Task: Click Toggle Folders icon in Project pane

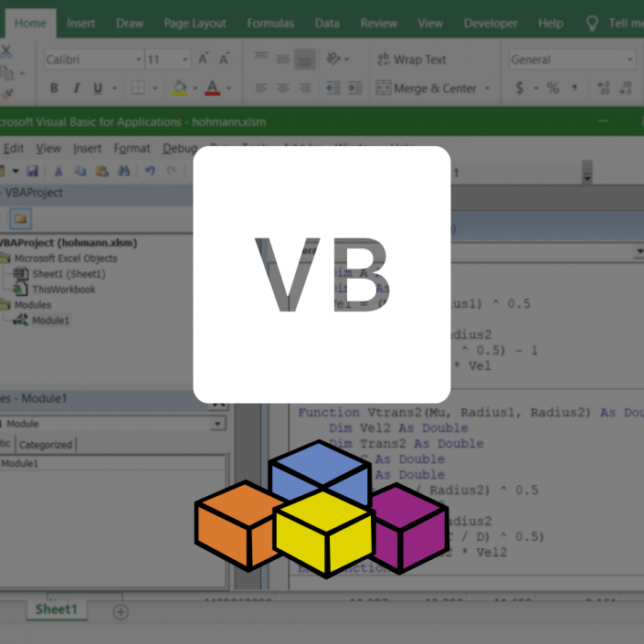Action: point(20,218)
